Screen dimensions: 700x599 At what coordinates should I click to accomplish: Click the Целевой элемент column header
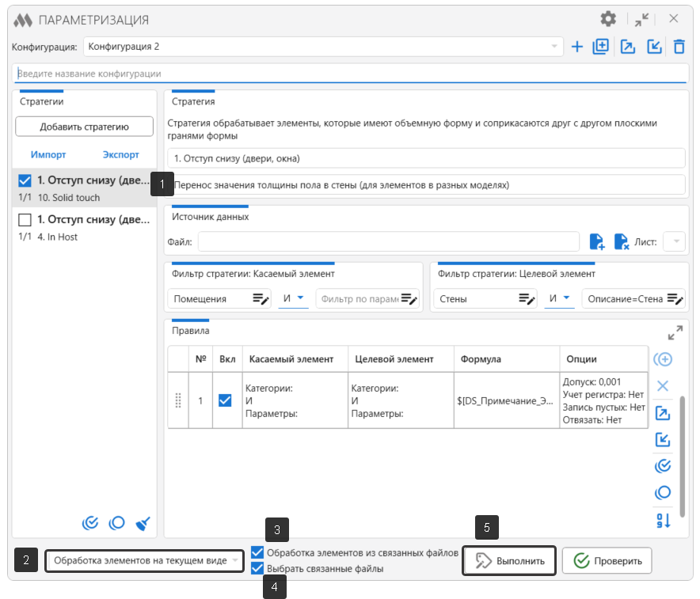coord(401,359)
